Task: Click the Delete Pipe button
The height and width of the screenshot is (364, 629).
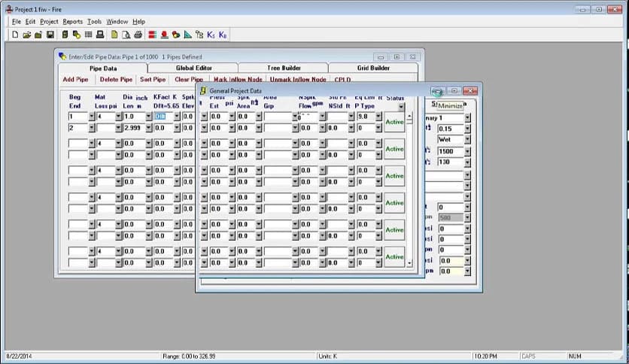Action: [116, 80]
